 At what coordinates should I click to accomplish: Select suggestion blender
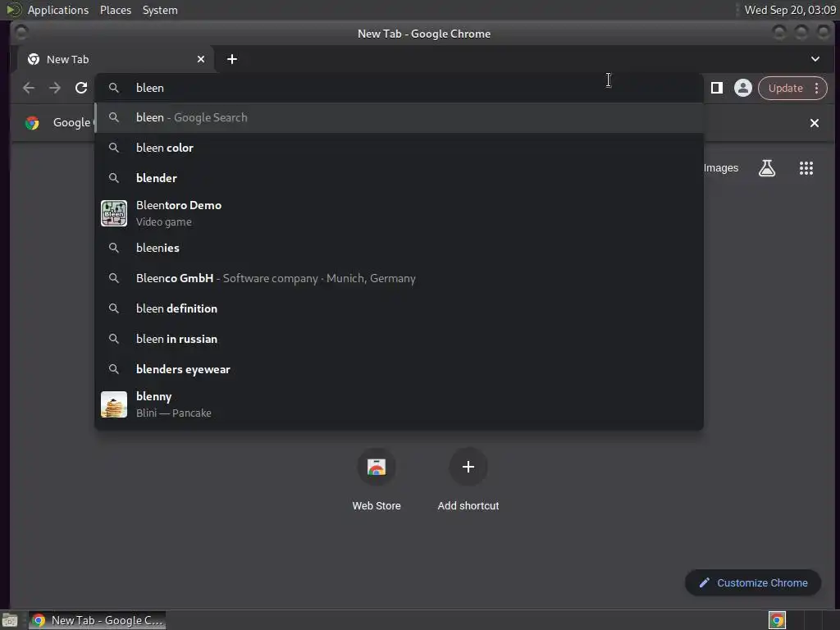399,178
